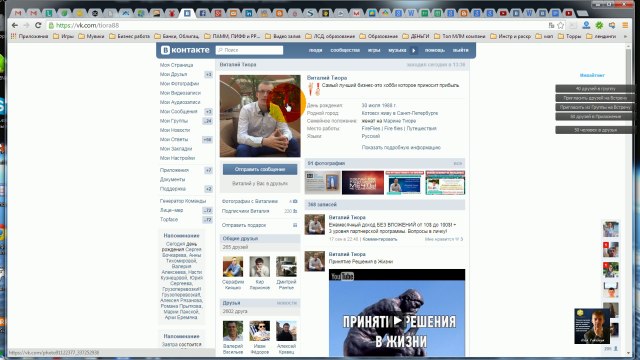The height and width of the screenshot is (360, 640).
Task: Open Мои Друзья in the sidebar
Action: [x=173, y=74]
